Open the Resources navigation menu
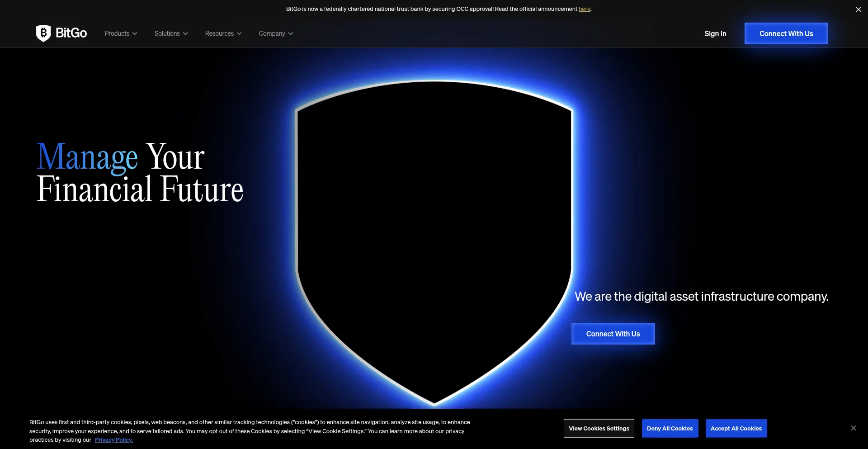868x449 pixels. 219,33
